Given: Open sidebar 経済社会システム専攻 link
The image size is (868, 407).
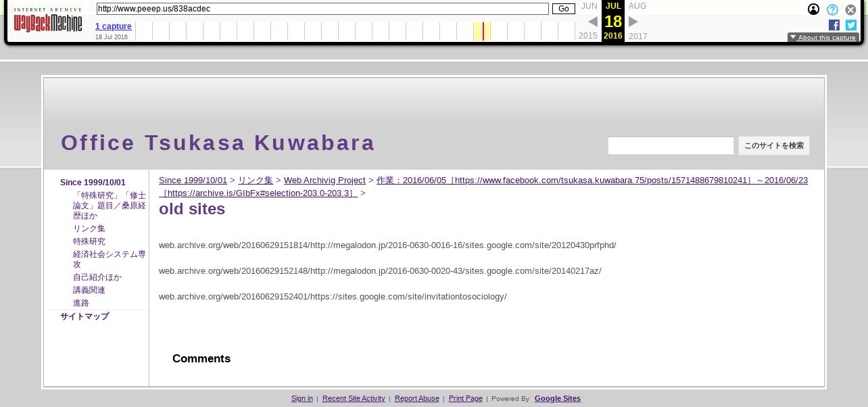Looking at the screenshot, I should (x=110, y=259).
